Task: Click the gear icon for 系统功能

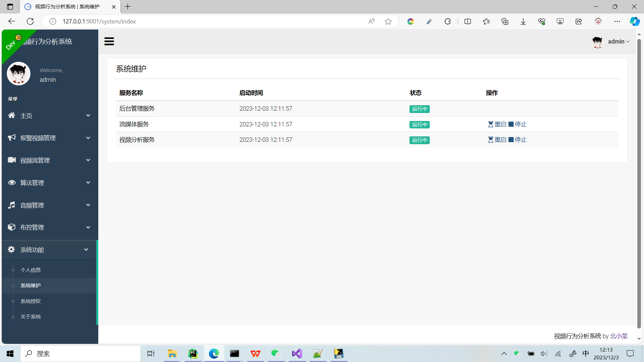Action: [11, 249]
